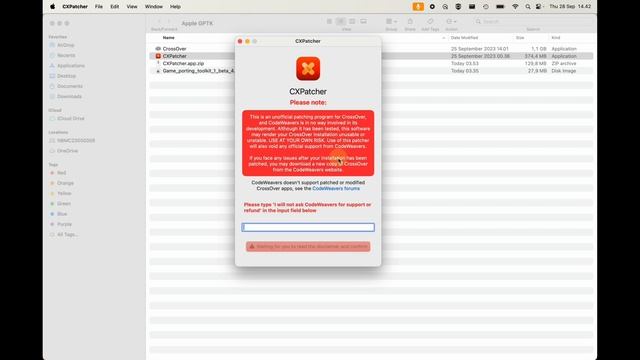Viewport: 640px width, 360px height.
Task: Click the red 'Waiting for you to read' button
Action: 308,247
